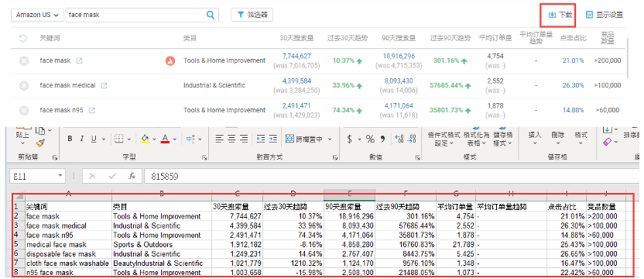Decrease decimal places icon
This screenshot has height=279, width=644.
click(x=412, y=139)
